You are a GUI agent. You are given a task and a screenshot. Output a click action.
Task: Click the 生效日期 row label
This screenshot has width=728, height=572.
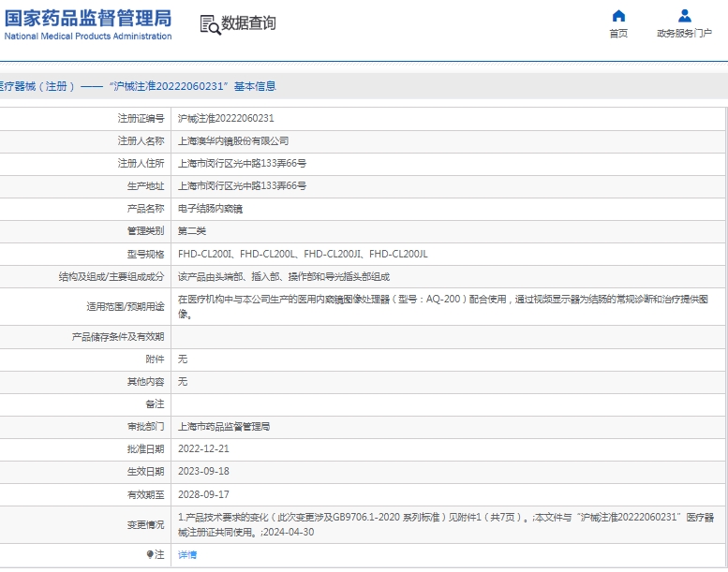point(146,471)
